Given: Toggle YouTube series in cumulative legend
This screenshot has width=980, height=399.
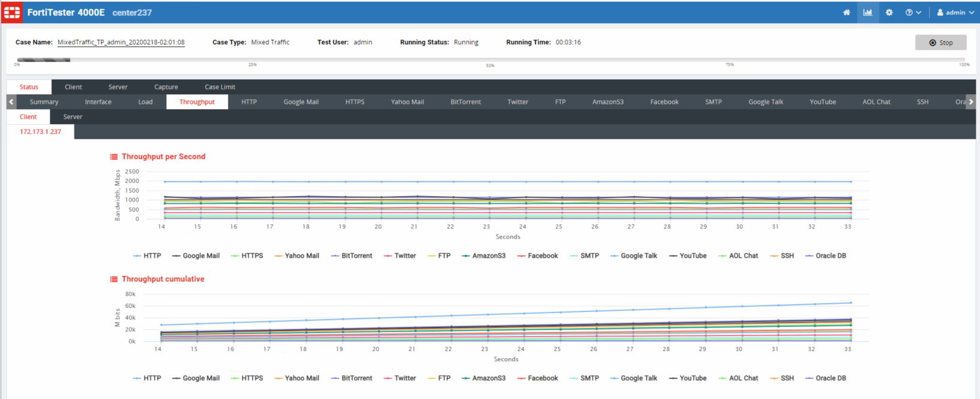Looking at the screenshot, I should click(x=688, y=378).
